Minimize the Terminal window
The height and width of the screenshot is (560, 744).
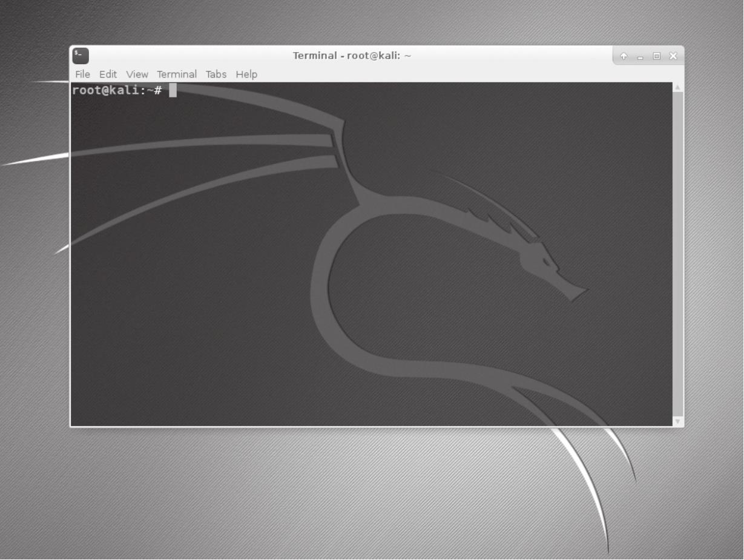coord(640,56)
